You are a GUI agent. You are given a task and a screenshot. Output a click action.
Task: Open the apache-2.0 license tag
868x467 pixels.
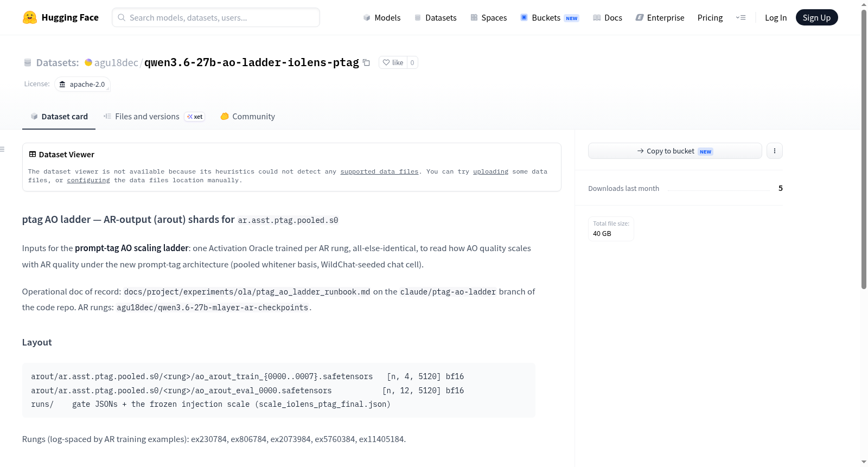pos(82,84)
